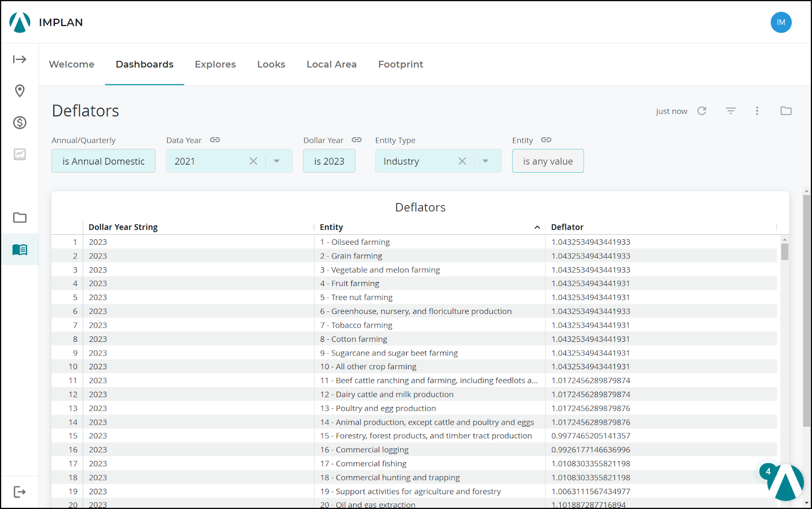The image size is (812, 509).
Task: Open the Local Area tab
Action: 331,65
